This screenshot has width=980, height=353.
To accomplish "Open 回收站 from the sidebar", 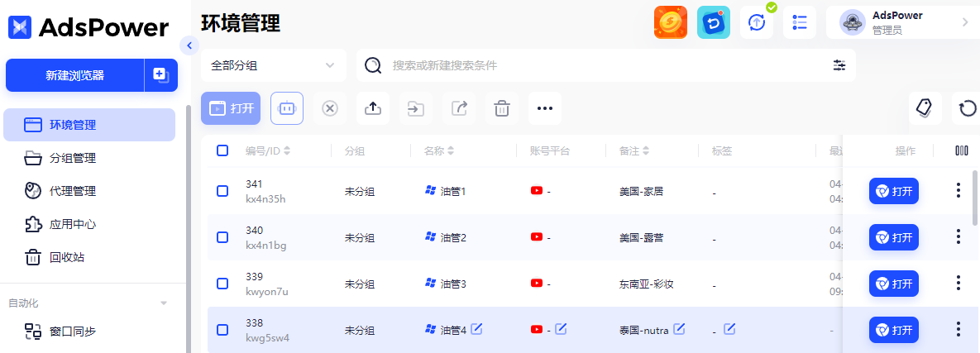I will click(x=66, y=257).
